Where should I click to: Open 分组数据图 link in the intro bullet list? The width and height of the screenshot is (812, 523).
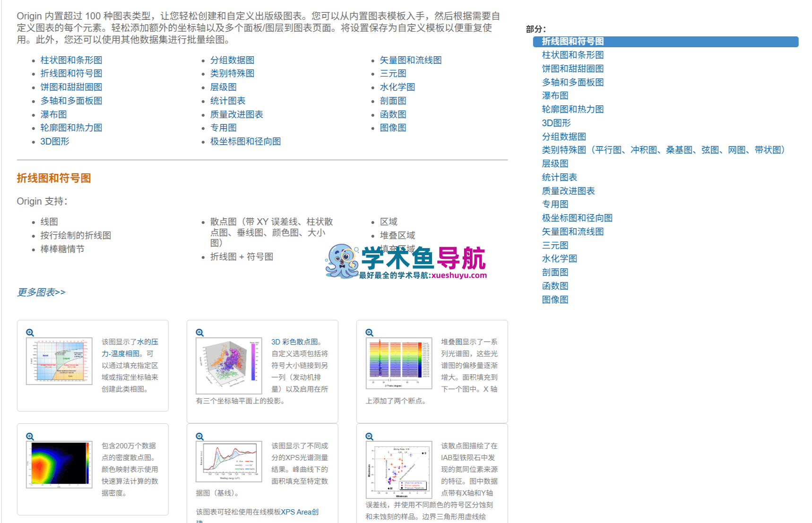pyautogui.click(x=233, y=60)
